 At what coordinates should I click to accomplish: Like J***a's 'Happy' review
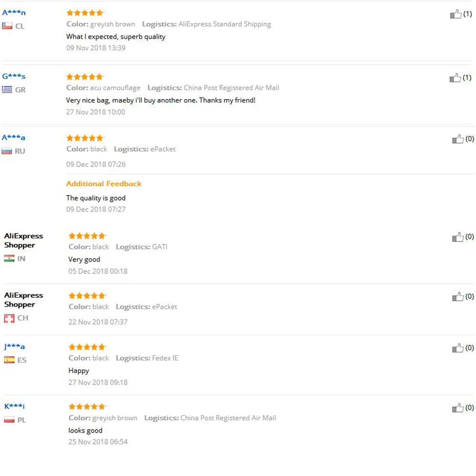[457, 348]
